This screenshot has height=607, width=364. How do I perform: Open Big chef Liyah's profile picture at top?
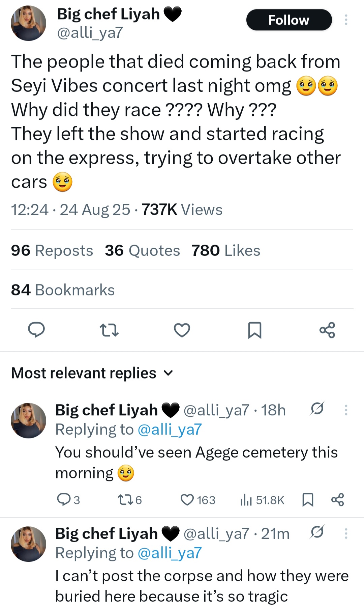click(28, 23)
